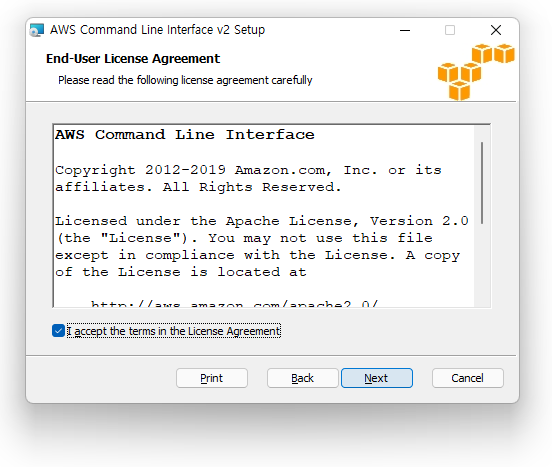The width and height of the screenshot is (552, 467).
Task: Click 'Please read the following license agreement' text
Action: [185, 80]
